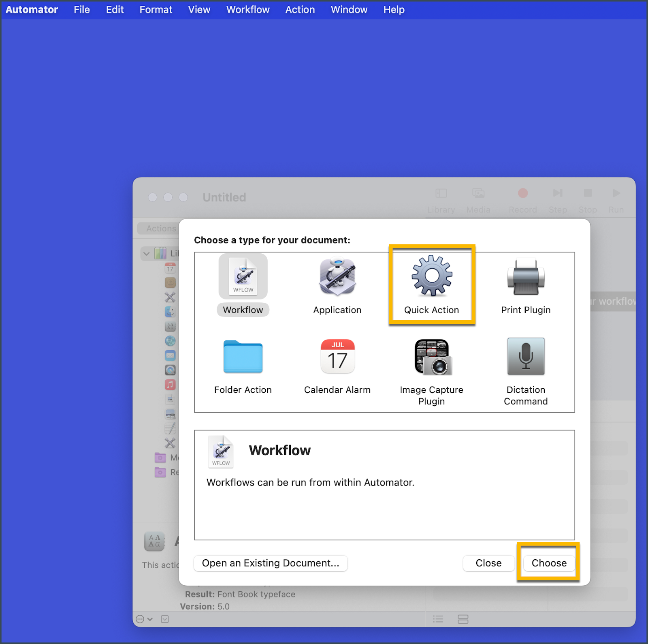Open the Workflow menu
Viewport: 648px width, 644px height.
tap(248, 9)
